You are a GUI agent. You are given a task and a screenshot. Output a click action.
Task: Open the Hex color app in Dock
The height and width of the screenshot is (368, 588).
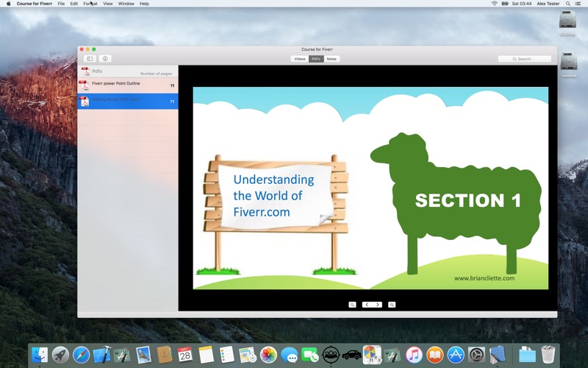(372, 355)
